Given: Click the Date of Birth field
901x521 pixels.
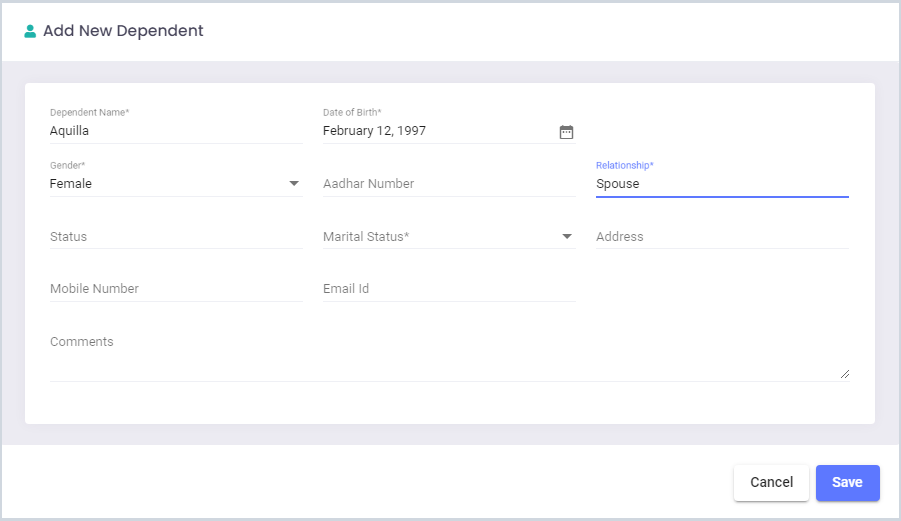Looking at the screenshot, I should coord(440,131).
